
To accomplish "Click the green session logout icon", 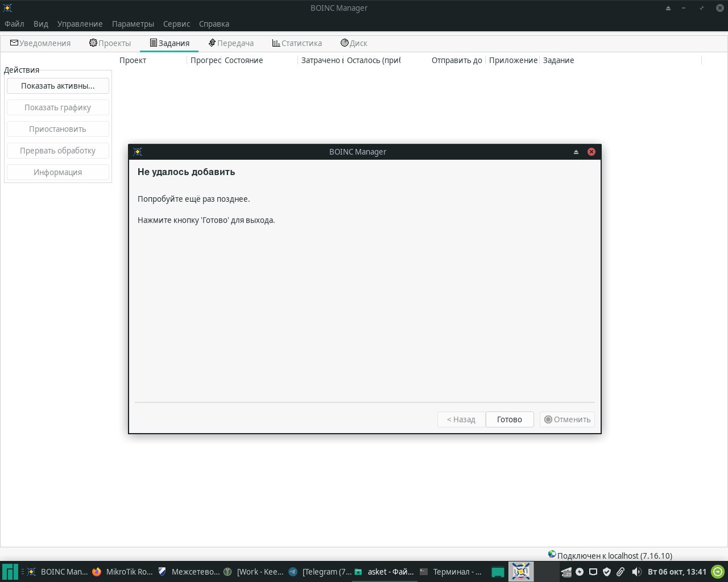I will tap(718, 572).
